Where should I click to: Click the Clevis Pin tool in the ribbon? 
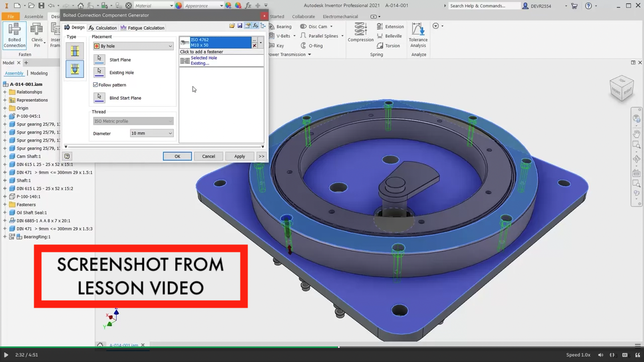click(37, 35)
